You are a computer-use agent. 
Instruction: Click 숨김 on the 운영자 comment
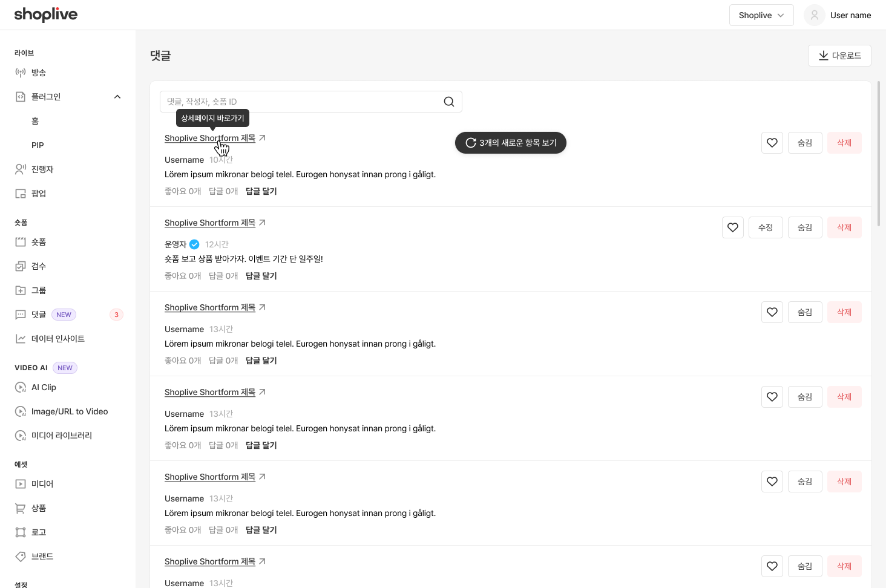click(805, 227)
